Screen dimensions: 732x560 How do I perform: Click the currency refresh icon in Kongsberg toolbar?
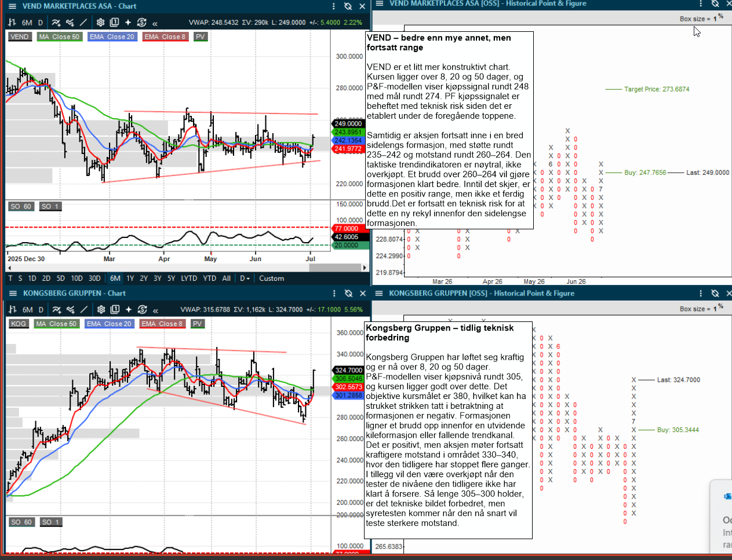pos(143,309)
